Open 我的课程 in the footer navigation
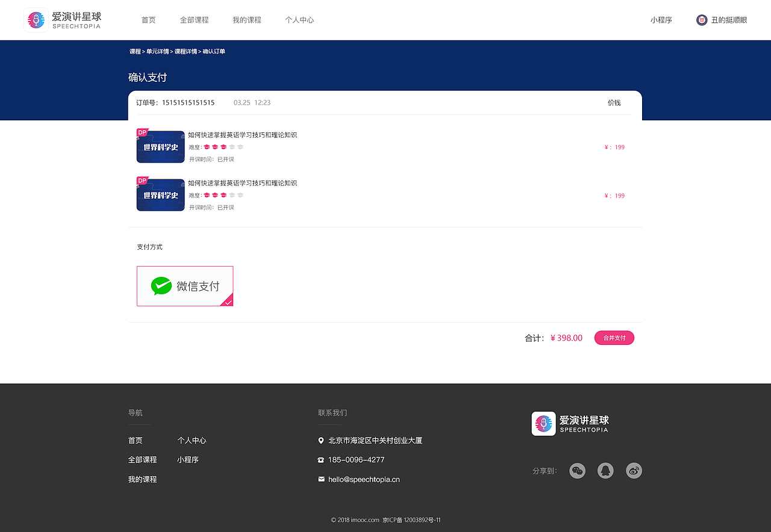The width and height of the screenshot is (771, 532). pyautogui.click(x=142, y=478)
